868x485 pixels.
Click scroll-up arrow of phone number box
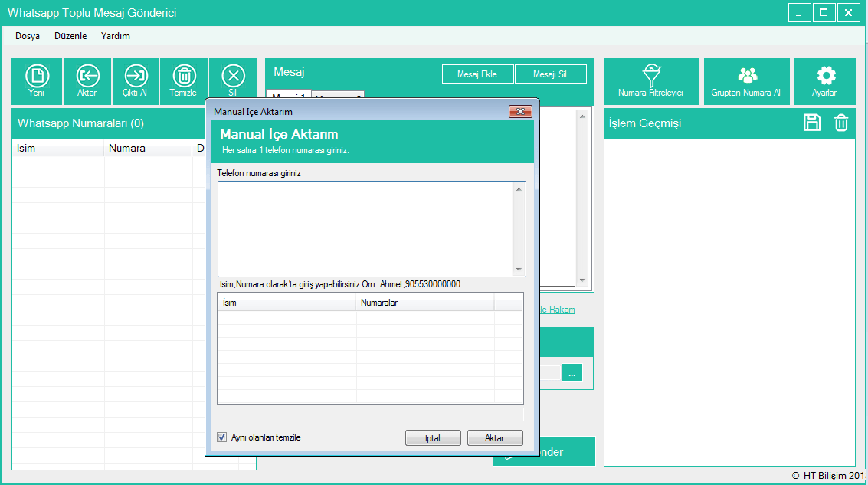pyautogui.click(x=519, y=189)
